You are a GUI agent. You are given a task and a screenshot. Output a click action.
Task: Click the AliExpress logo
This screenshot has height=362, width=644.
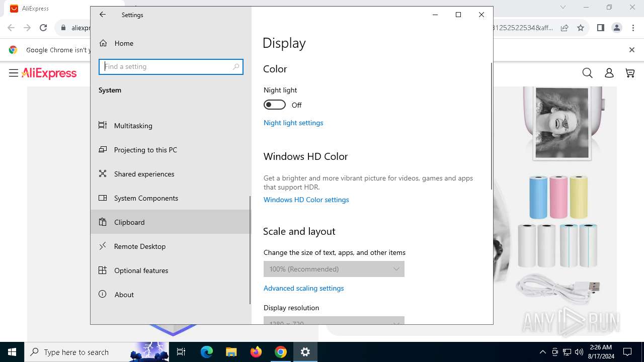[49, 73]
